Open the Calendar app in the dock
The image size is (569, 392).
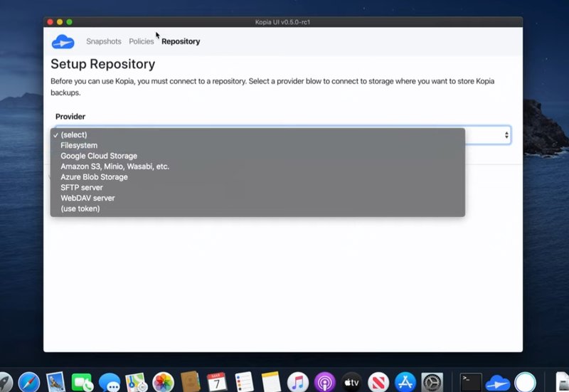click(217, 383)
